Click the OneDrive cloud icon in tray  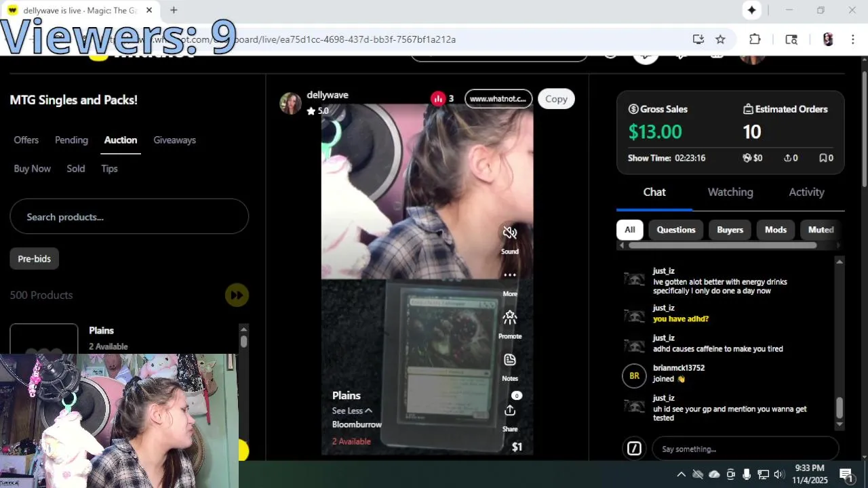[714, 474]
